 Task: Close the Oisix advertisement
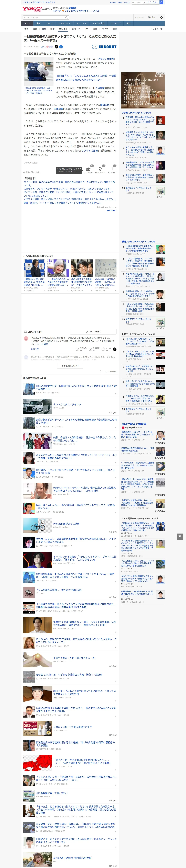[x=163, y=73]
